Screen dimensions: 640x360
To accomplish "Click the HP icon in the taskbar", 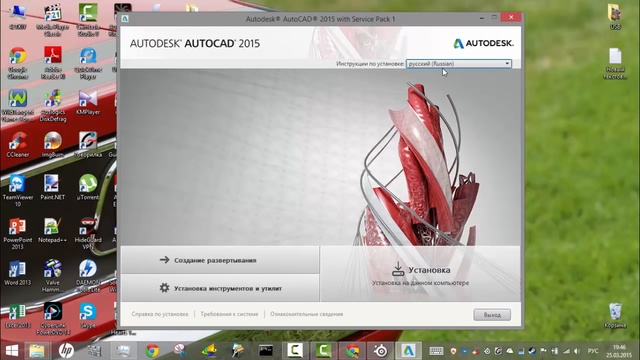I will tap(66, 351).
